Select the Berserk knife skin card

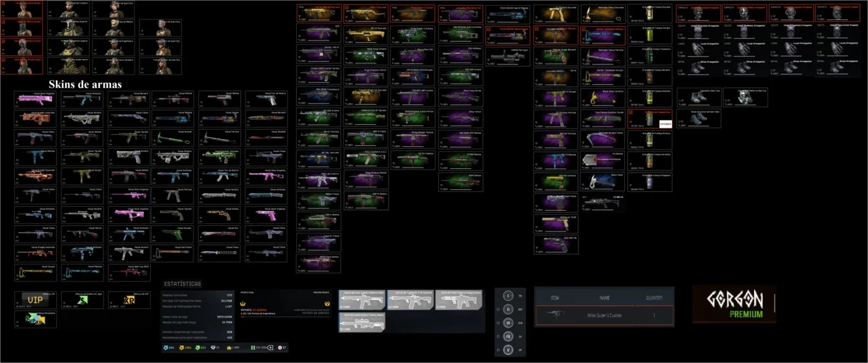tap(267, 119)
